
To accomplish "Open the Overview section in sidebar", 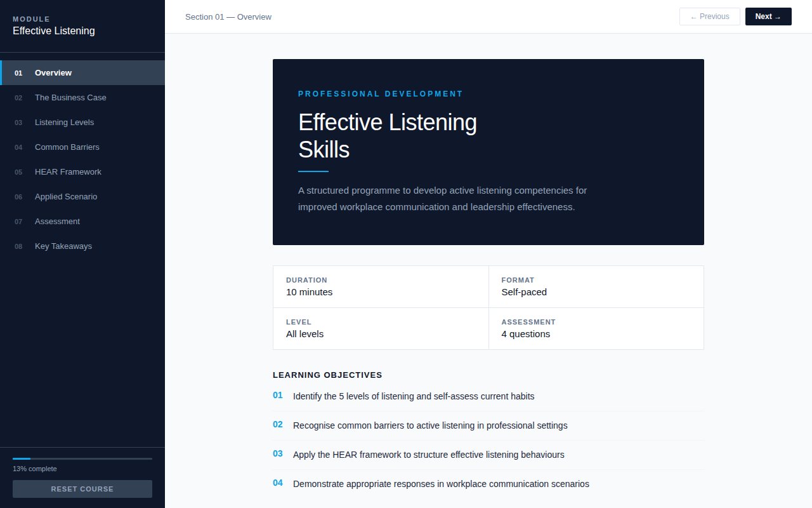I will [82, 72].
